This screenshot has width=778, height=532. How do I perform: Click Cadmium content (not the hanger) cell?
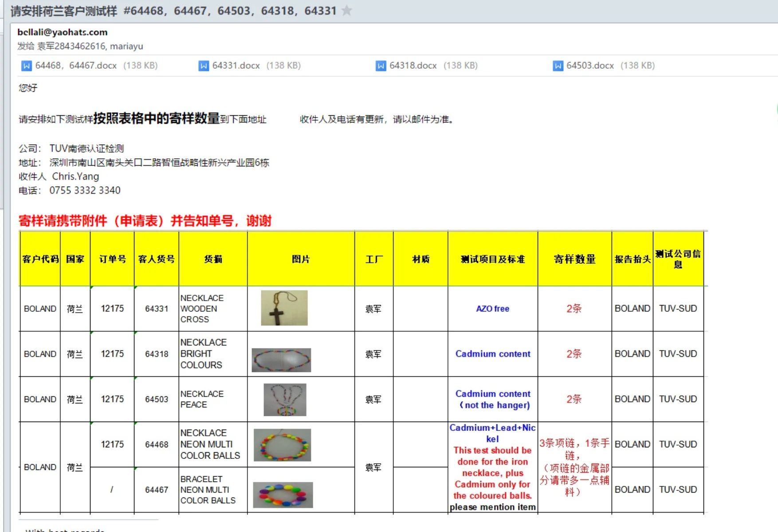click(x=493, y=399)
